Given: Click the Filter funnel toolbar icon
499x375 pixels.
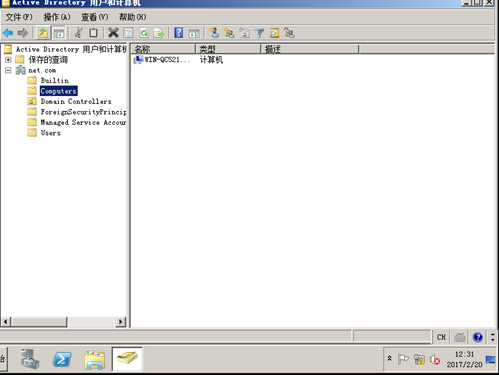Looking at the screenshot, I should click(259, 33).
